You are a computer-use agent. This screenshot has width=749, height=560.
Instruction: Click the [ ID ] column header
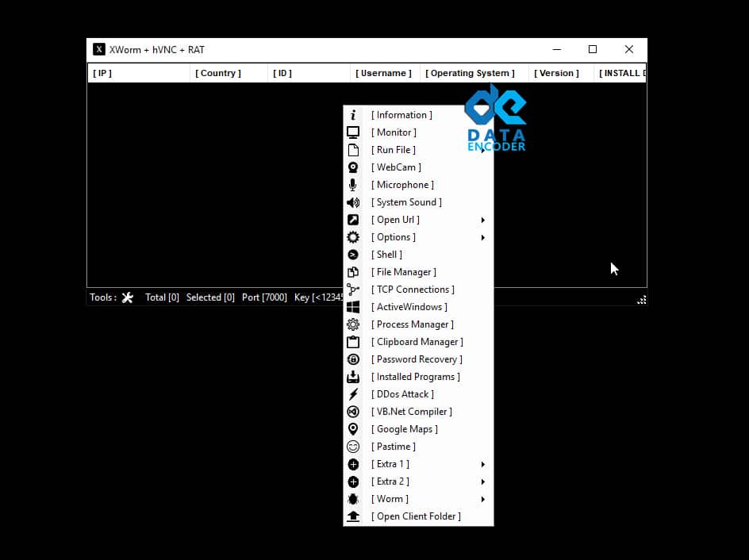pos(309,73)
